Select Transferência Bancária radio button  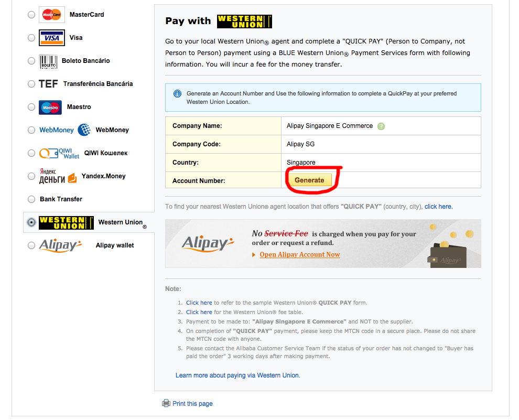[x=31, y=84]
